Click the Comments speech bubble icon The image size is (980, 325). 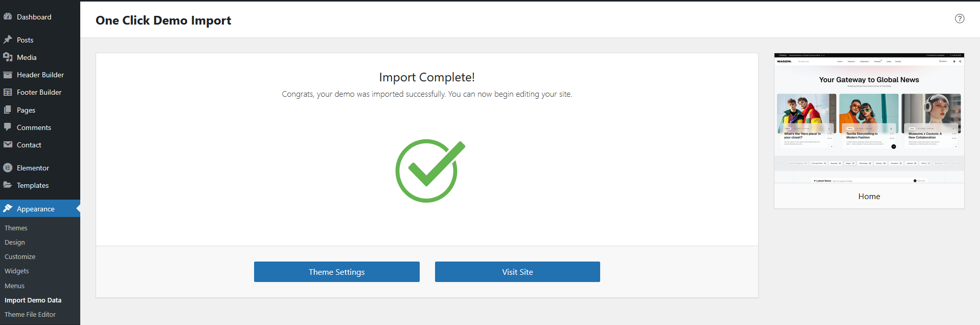[x=8, y=127]
